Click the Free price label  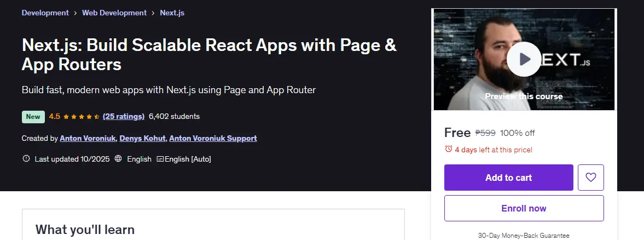457,133
